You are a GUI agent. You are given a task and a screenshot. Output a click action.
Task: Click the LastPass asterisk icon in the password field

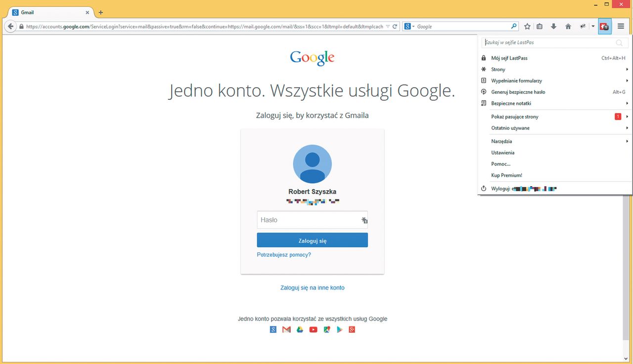(364, 220)
